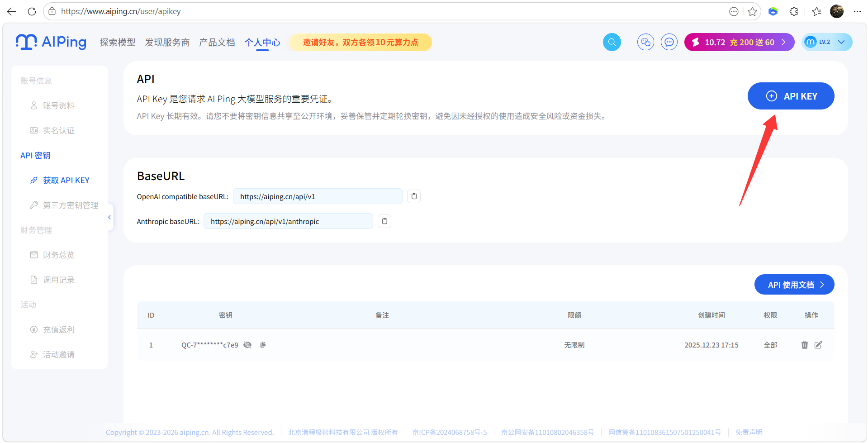This screenshot has height=443, width=868.
Task: Click the 密钥 column header
Action: click(x=226, y=315)
